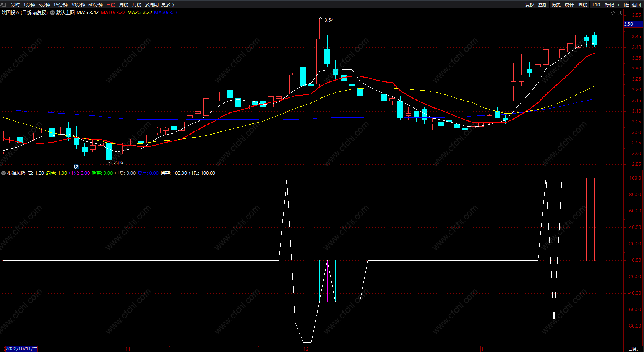Switch to the 分时 intraday tab

(15, 5)
